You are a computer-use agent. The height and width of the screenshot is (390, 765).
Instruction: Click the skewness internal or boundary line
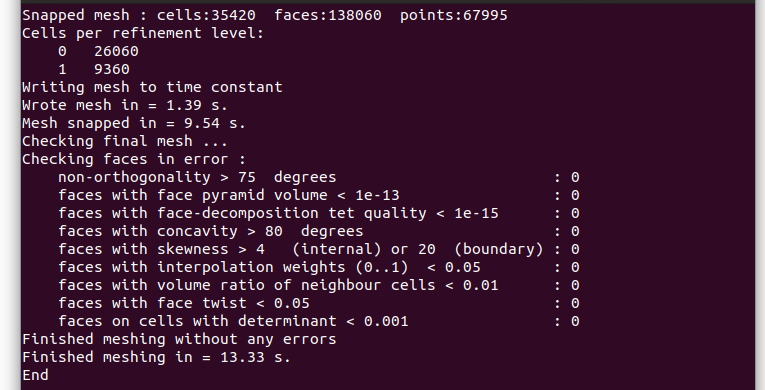(x=319, y=249)
